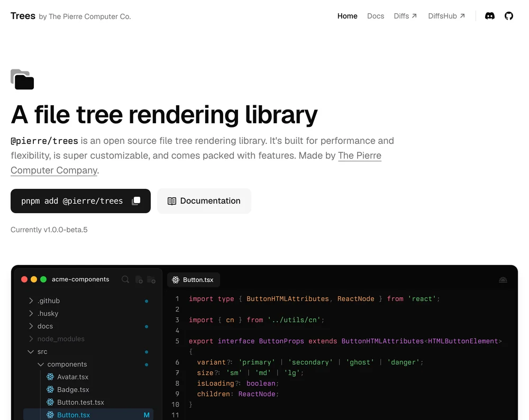The image size is (529, 420).
Task: Click the status dot on .github row
Action: (x=147, y=301)
